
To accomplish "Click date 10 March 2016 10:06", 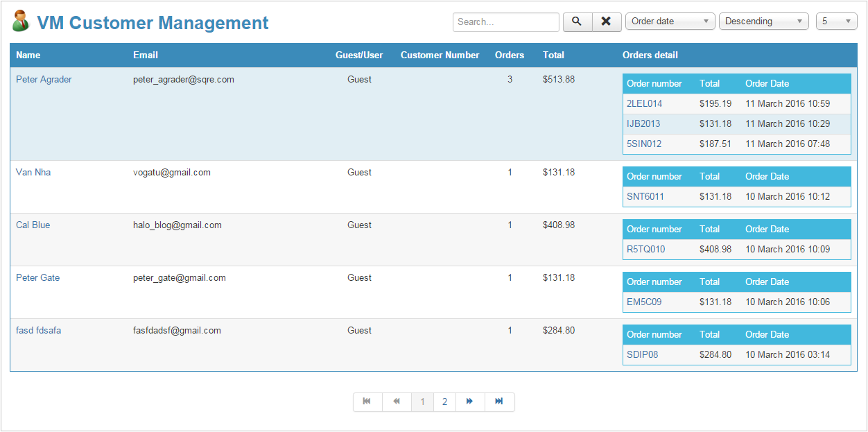I will pyautogui.click(x=788, y=302).
